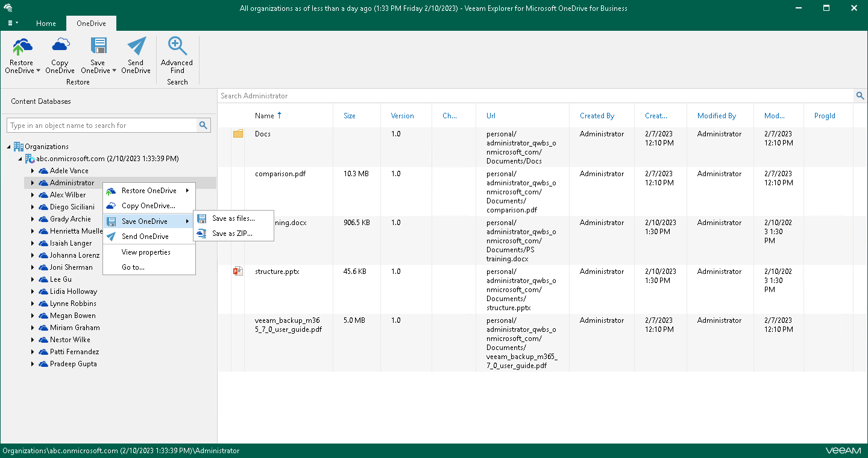Click Pradeep Gupta's OneDrive cloud icon
This screenshot has width=868, height=458.
coord(43,364)
